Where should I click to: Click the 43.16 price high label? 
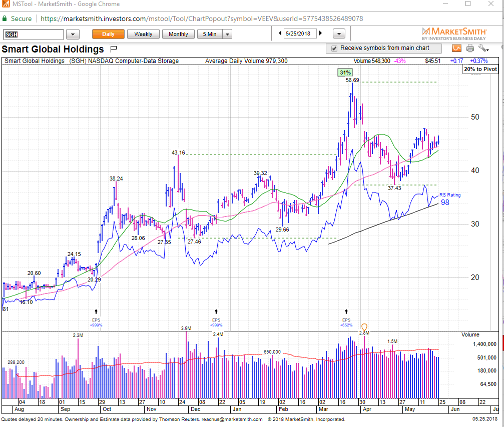point(178,152)
